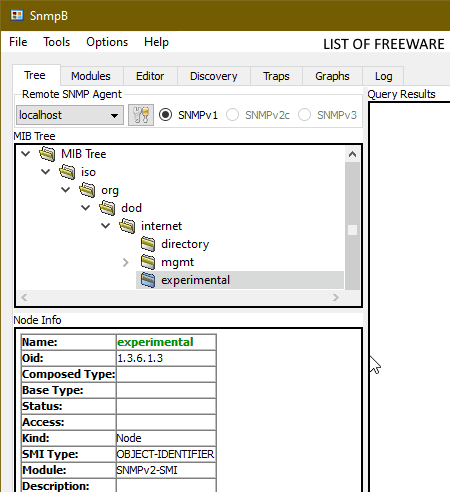Screen dimensions: 450x492
Task: Switch to the Tree tab
Action: click(x=35, y=75)
